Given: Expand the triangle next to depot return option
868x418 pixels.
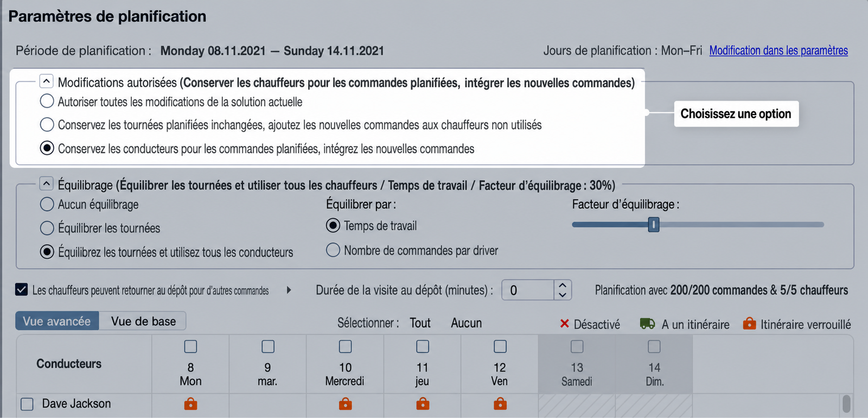Looking at the screenshot, I should 289,290.
